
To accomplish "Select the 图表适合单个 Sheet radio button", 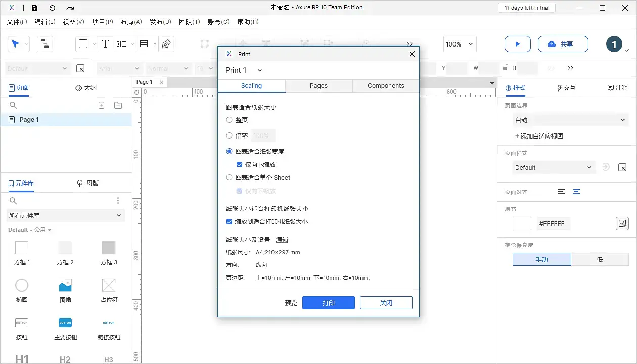I will click(229, 177).
